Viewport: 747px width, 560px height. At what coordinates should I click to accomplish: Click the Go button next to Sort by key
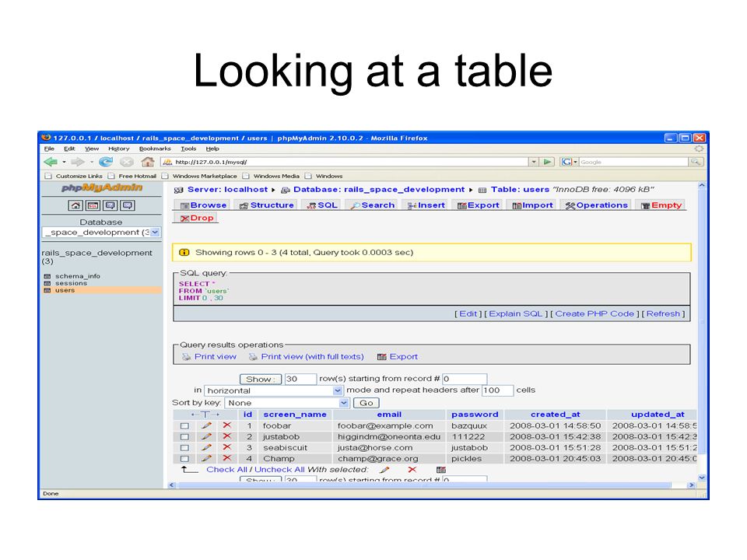tap(366, 403)
